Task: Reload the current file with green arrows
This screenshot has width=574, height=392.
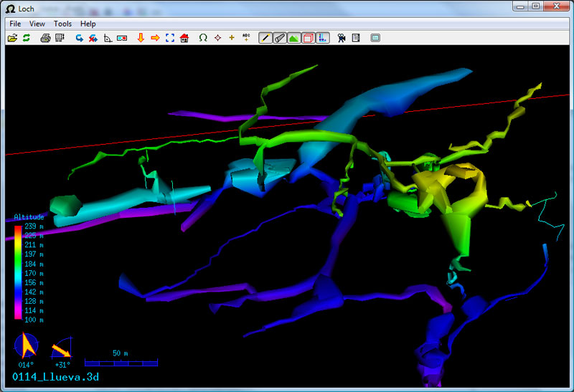Action: click(x=27, y=38)
